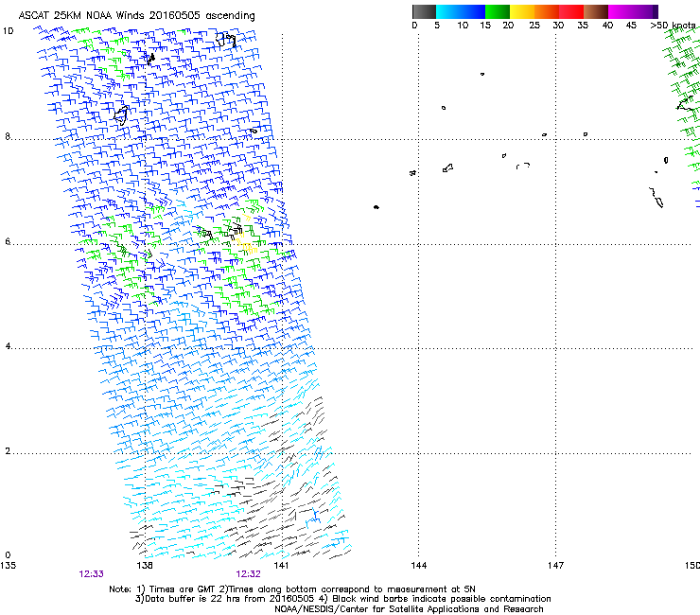Click the note line starting "Note: 1) Times are GMT"
The height and width of the screenshot is (615, 700).
[292, 589]
